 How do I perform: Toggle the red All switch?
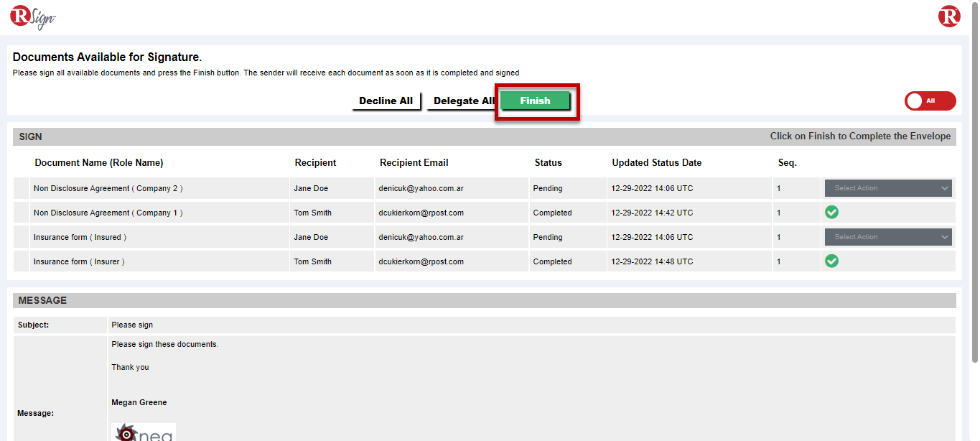tap(930, 101)
